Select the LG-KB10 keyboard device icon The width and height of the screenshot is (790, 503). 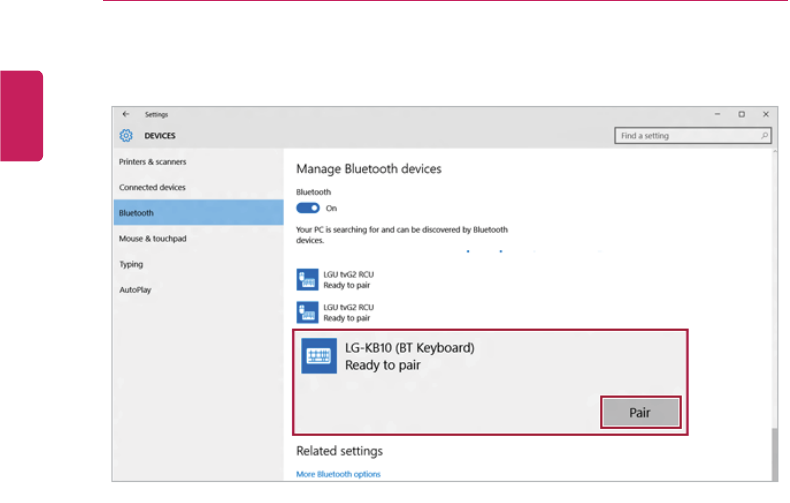[x=318, y=357]
